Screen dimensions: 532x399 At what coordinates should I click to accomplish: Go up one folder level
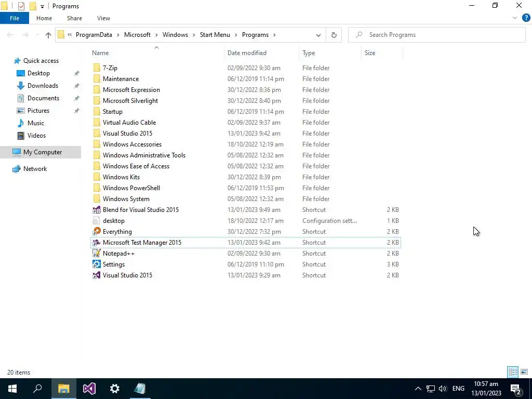tap(48, 35)
